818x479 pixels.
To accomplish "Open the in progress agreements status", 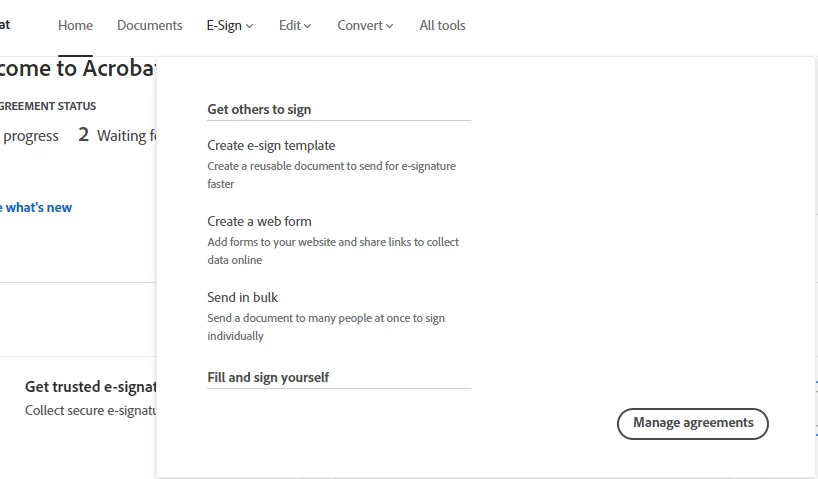I will 29,136.
